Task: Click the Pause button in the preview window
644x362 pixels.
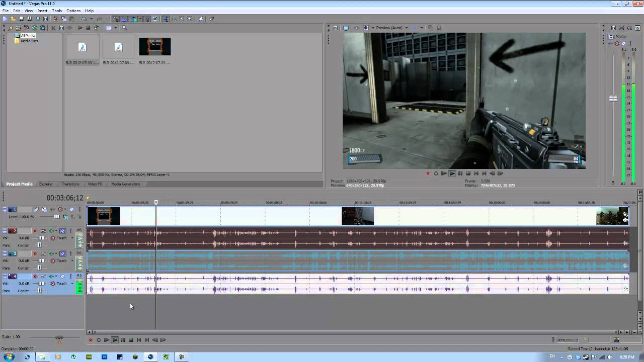Action: (x=460, y=173)
